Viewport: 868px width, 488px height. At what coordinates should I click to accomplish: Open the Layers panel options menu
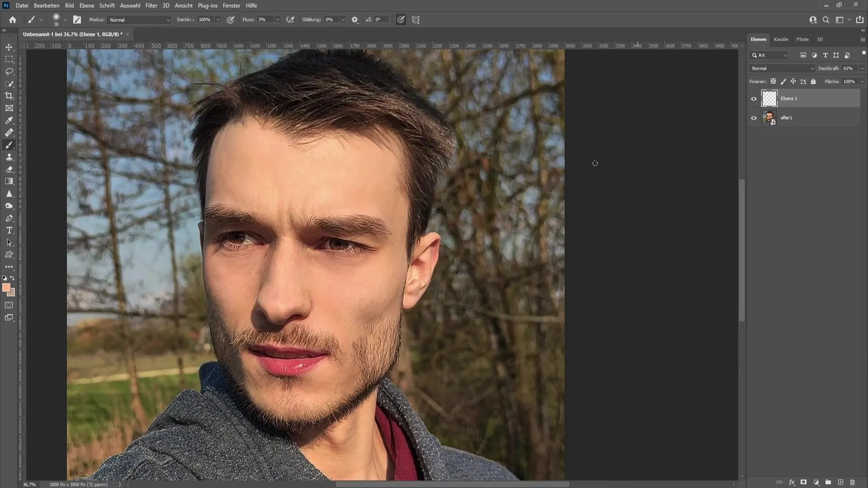click(x=863, y=40)
